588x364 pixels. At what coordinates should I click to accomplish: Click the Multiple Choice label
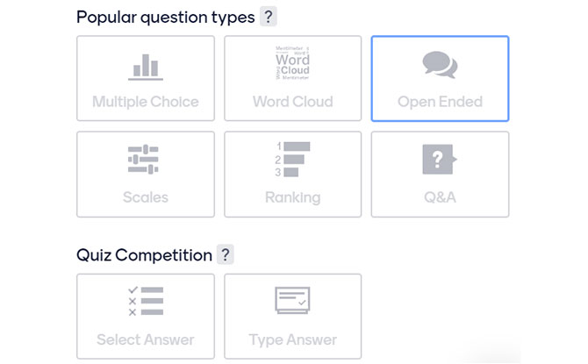[146, 102]
